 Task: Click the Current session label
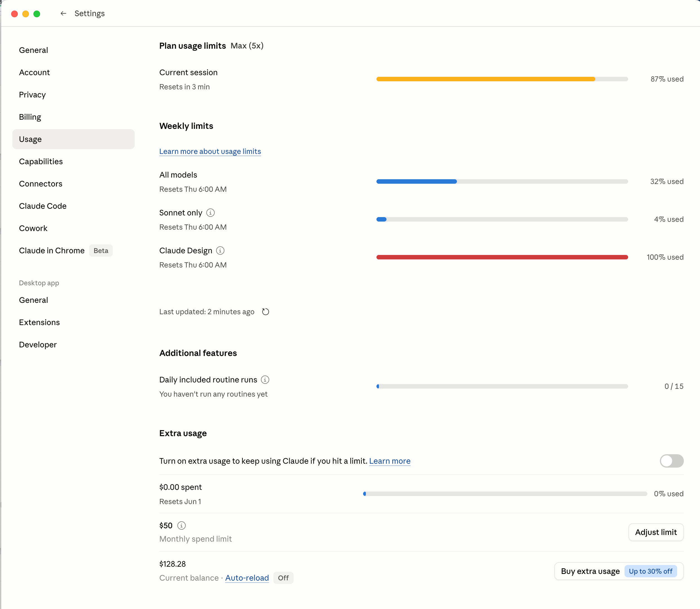188,72
